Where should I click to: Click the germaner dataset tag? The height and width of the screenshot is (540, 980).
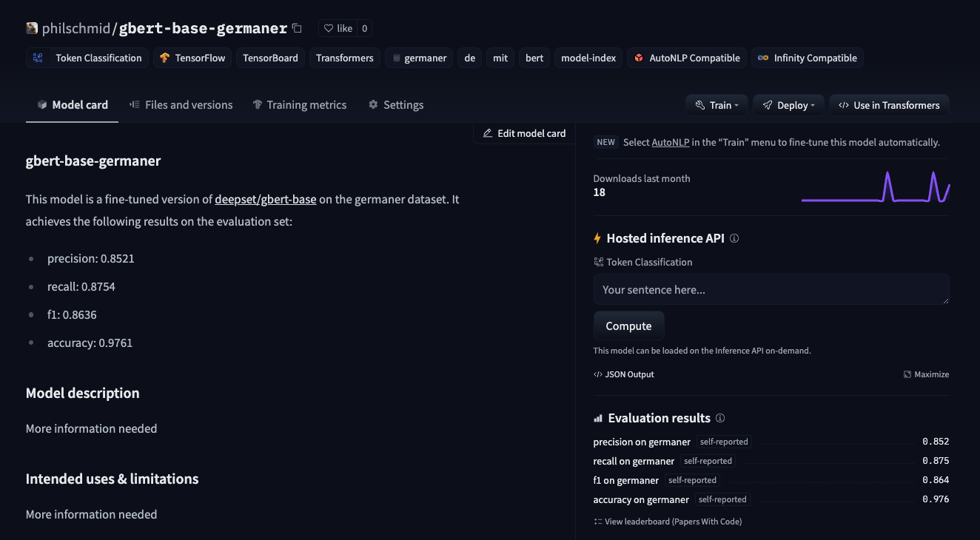pos(419,58)
